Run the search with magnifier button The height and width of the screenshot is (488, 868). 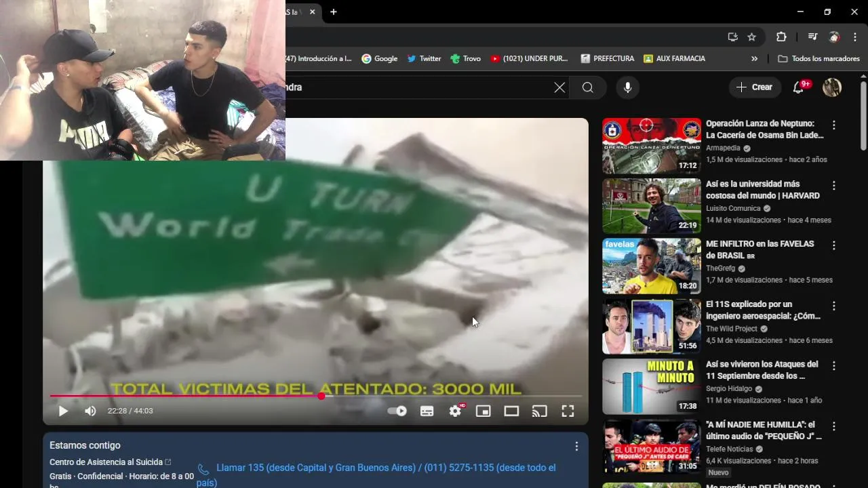click(x=588, y=87)
